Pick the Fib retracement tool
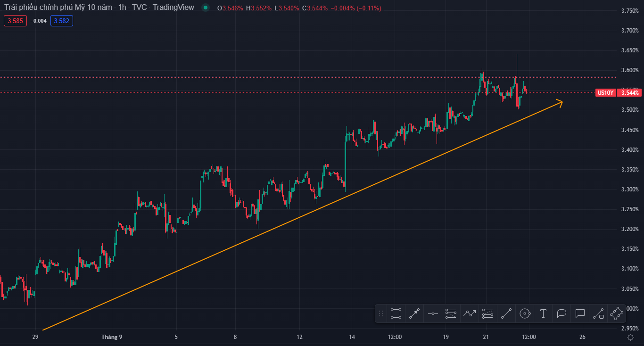644x346 pixels. 451,313
